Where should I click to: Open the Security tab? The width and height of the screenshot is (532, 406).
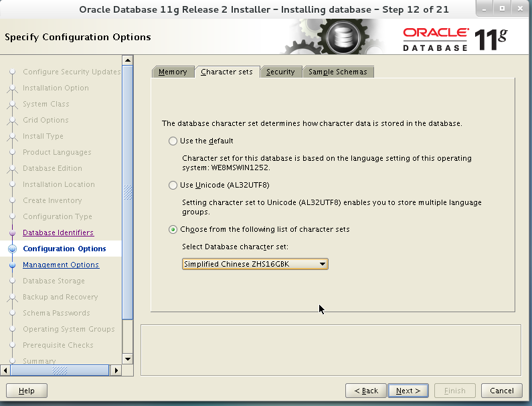280,72
